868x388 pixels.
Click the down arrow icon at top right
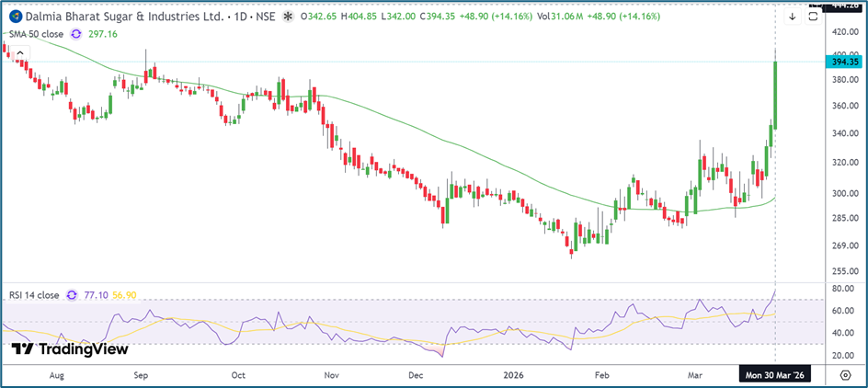[x=791, y=16]
